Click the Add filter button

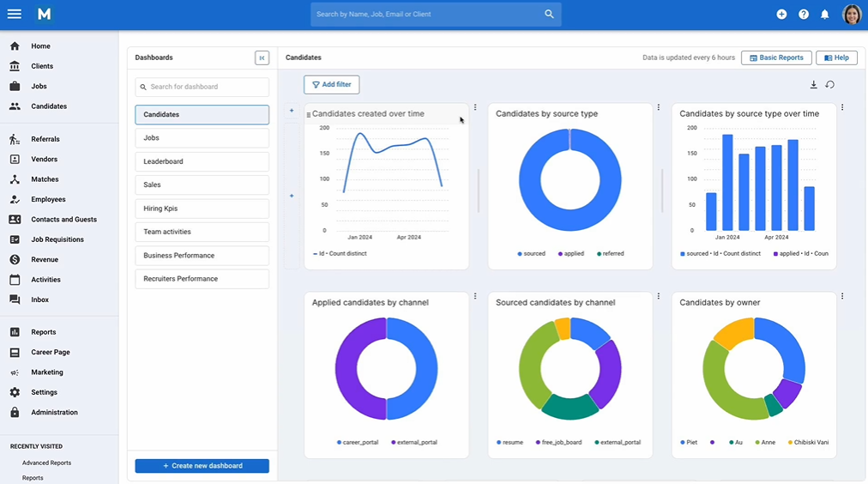[332, 85]
